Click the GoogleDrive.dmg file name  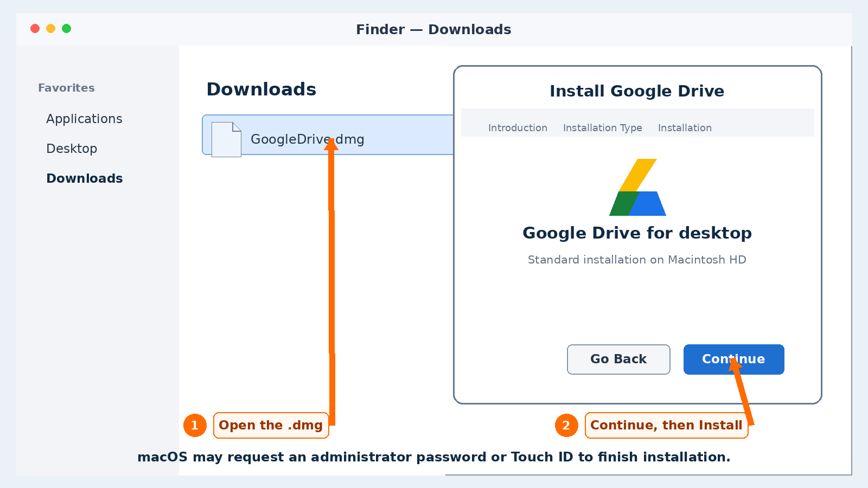[x=307, y=139]
